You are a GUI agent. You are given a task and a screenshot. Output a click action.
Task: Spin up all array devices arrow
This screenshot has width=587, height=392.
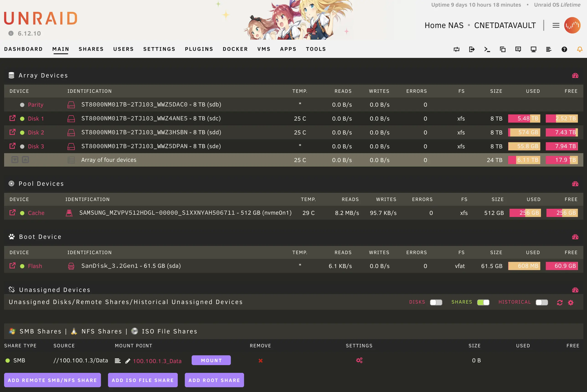click(x=26, y=160)
